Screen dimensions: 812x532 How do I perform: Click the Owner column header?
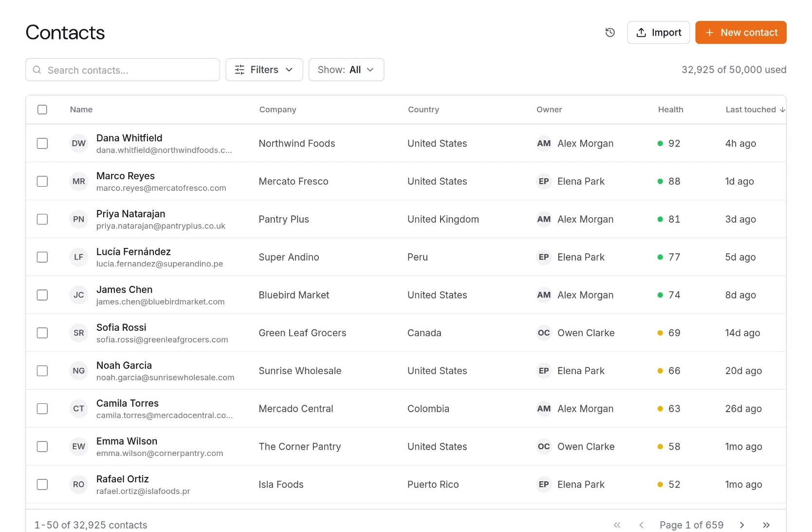click(x=549, y=110)
